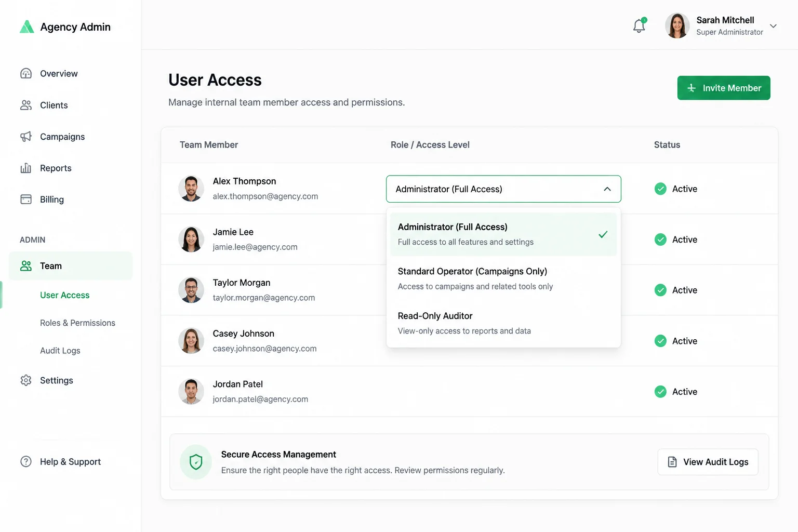Open the Reports bar chart icon
This screenshot has width=798, height=532.
pos(26,168)
